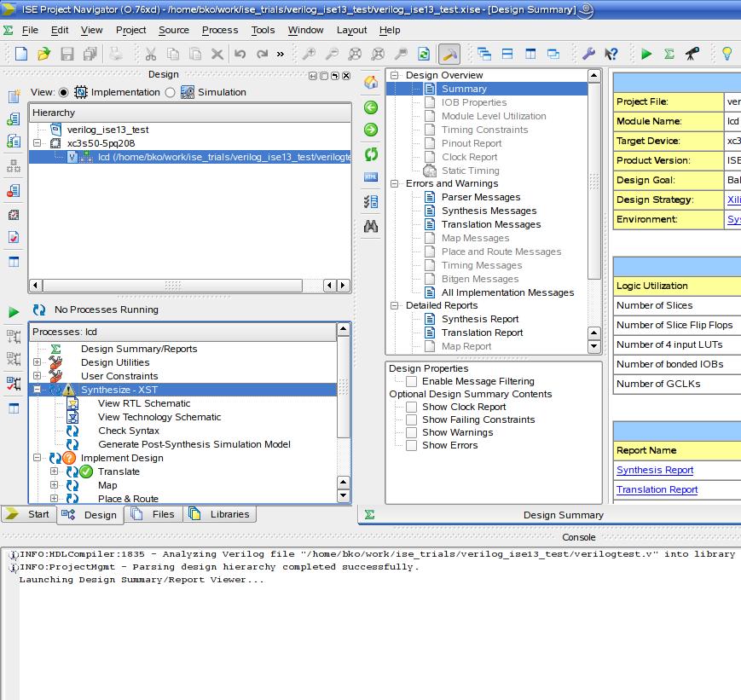Collapse the Synthesize - XST node

38,390
